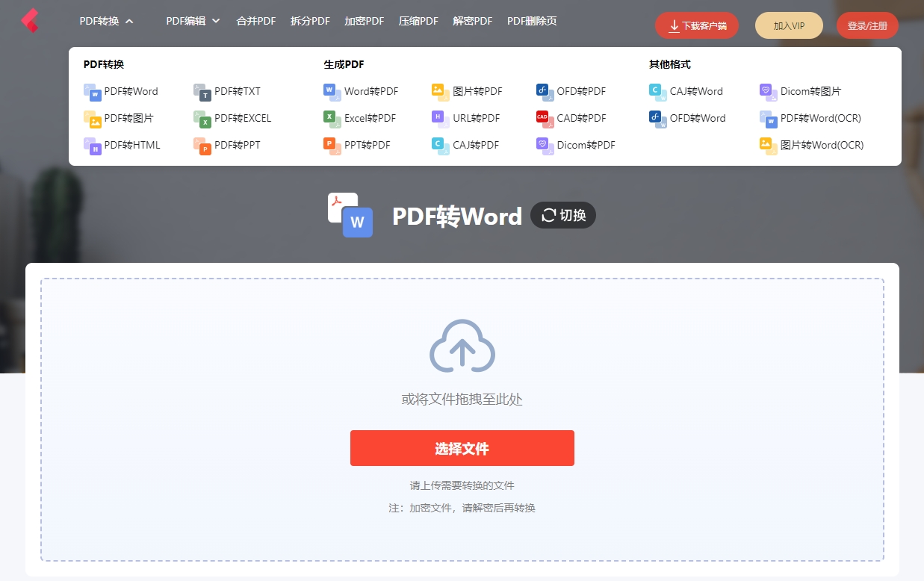Click the 图片转Word(OCR) icon

pyautogui.click(x=768, y=146)
